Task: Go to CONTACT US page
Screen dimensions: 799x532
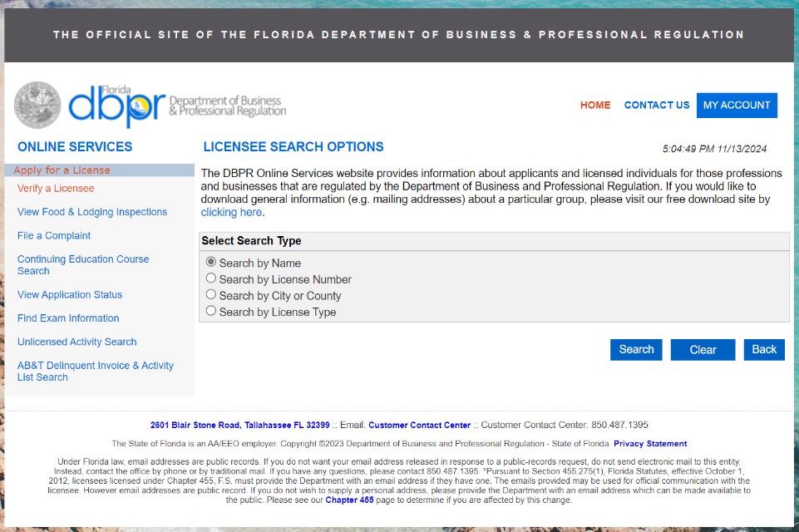Action: [x=657, y=105]
